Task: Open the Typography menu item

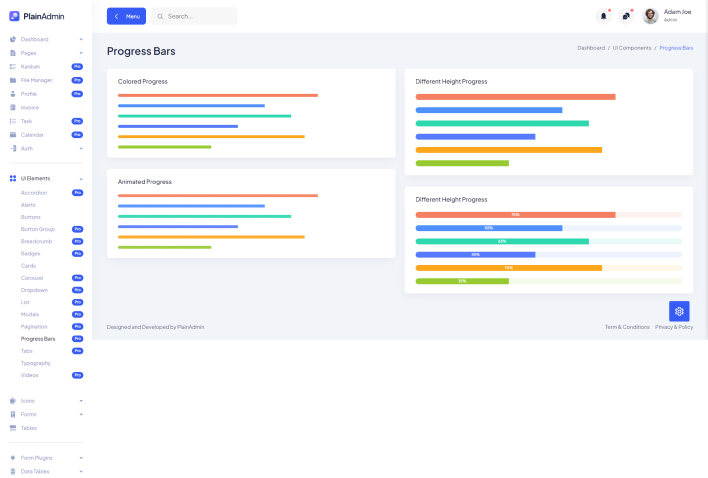Action: coord(36,363)
